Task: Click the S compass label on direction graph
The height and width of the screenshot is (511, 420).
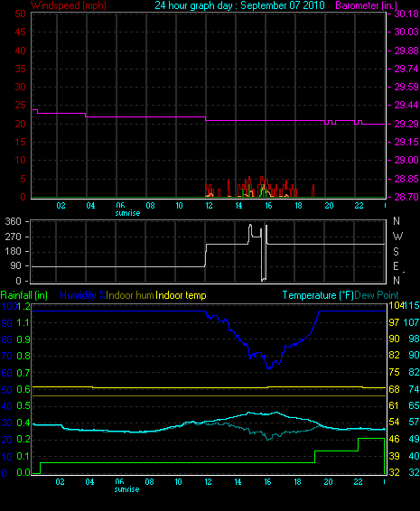Action: [x=397, y=251]
